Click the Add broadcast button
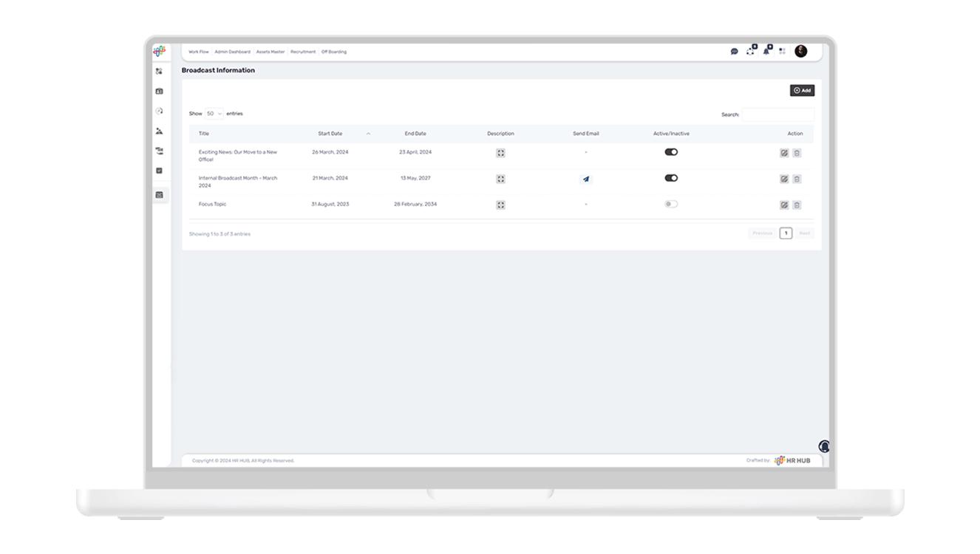 point(802,90)
